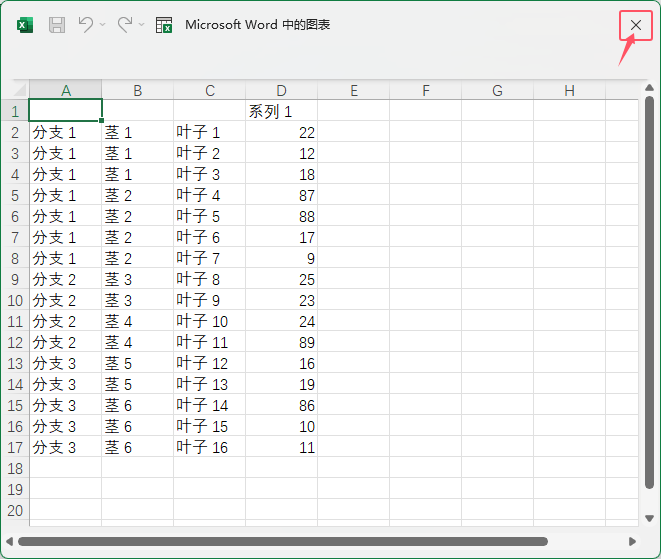Click the vertical scrollbar down arrow
The width and height of the screenshot is (661, 559).
pos(649,518)
